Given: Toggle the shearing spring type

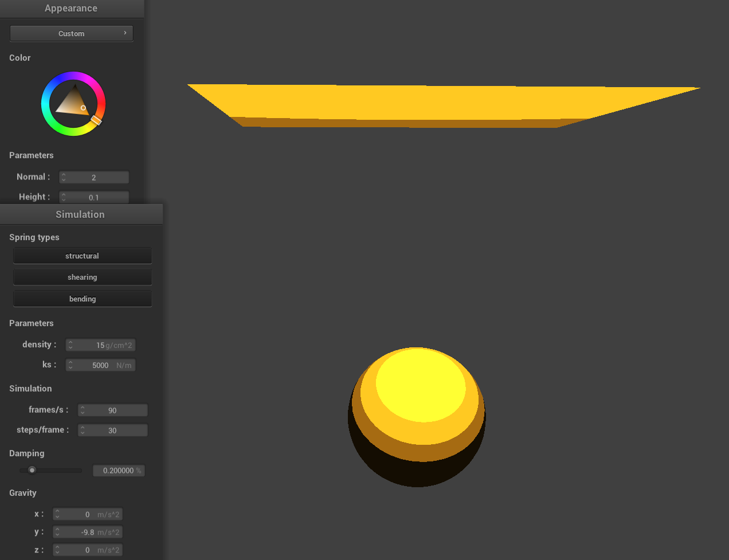Looking at the screenshot, I should tap(82, 277).
